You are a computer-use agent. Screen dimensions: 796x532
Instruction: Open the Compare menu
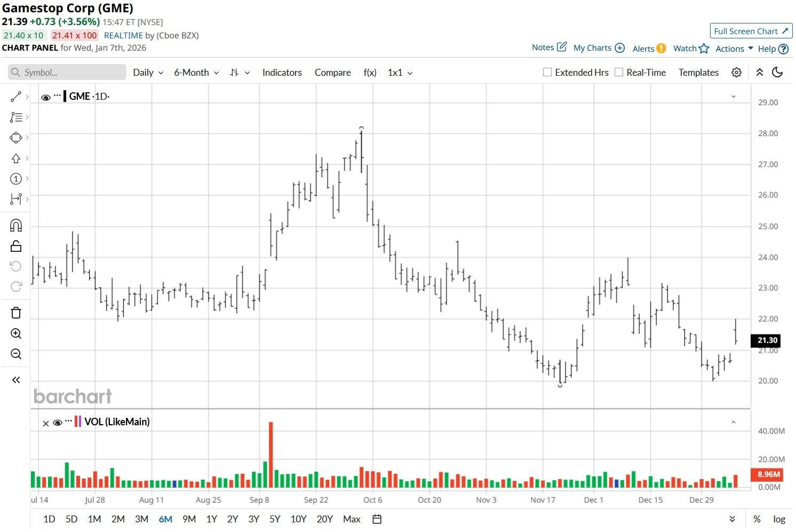pyautogui.click(x=332, y=73)
